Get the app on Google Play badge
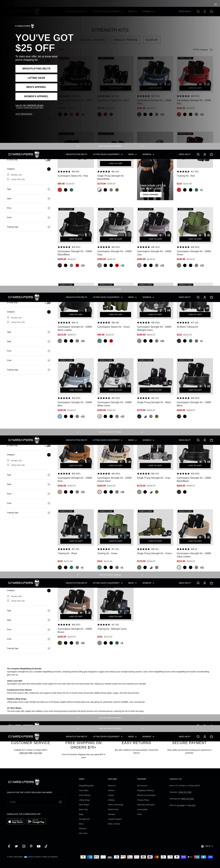The width and height of the screenshot is (220, 868). click(36, 821)
